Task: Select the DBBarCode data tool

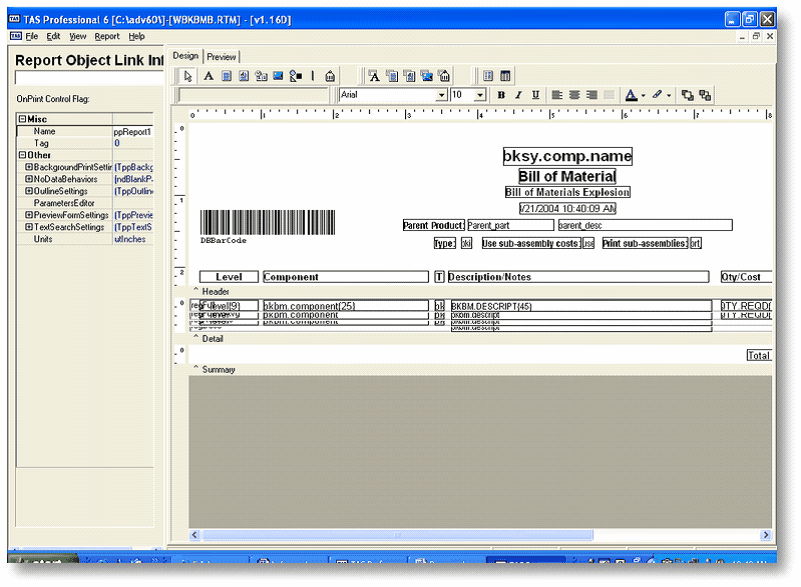Action: [x=444, y=76]
